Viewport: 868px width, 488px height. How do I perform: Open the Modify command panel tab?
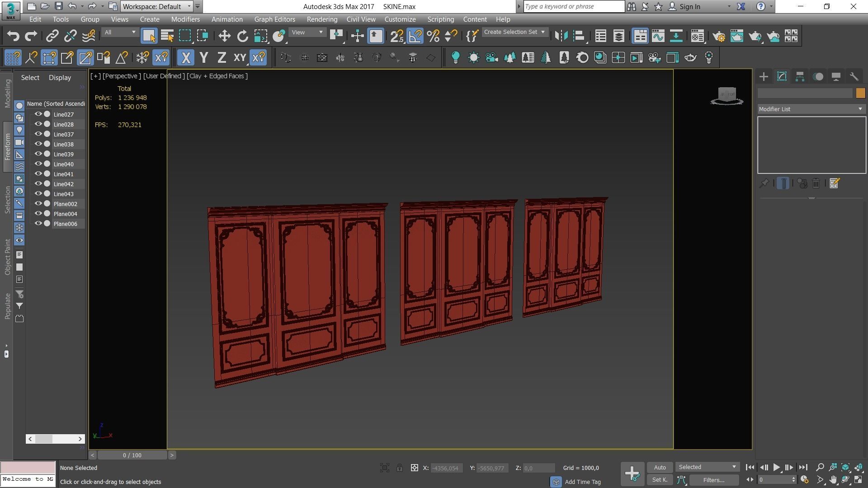point(782,77)
